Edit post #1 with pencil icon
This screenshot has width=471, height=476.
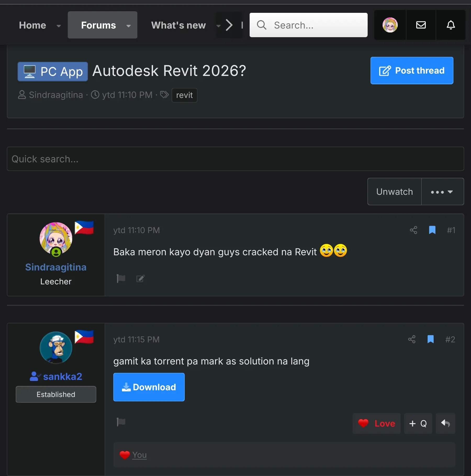pos(141,278)
